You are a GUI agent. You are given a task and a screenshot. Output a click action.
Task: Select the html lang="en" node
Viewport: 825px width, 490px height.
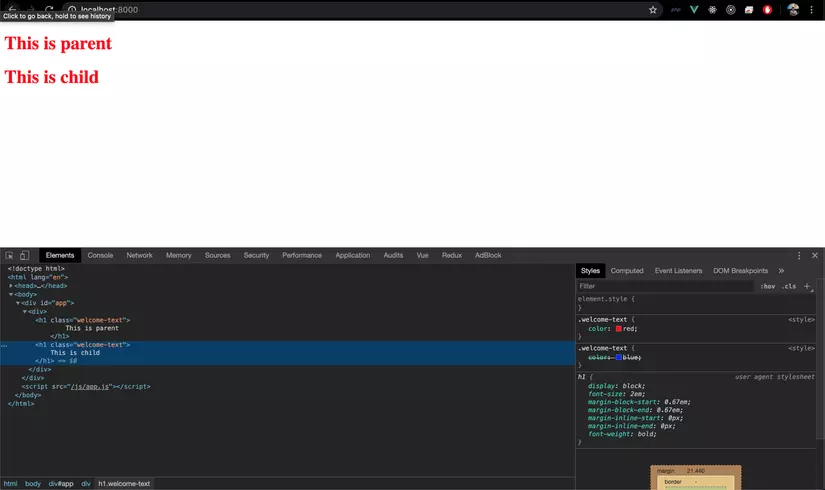38,277
